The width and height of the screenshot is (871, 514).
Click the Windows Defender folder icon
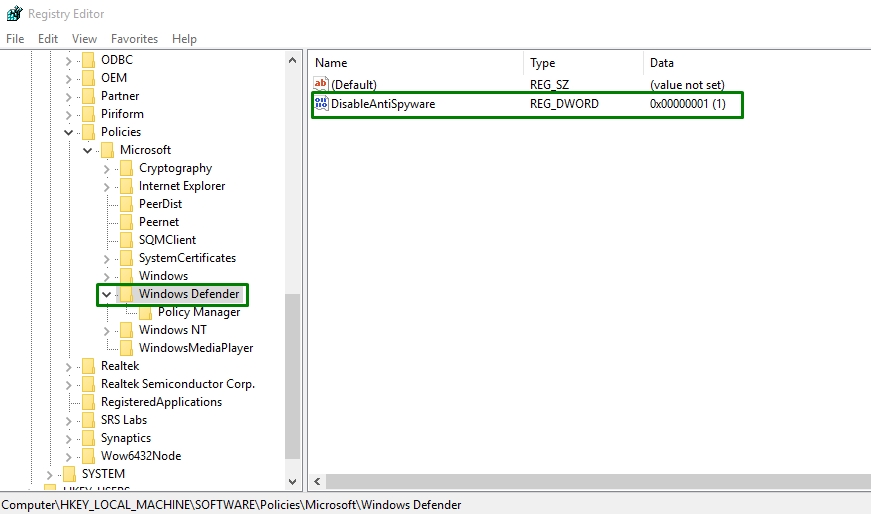point(127,294)
